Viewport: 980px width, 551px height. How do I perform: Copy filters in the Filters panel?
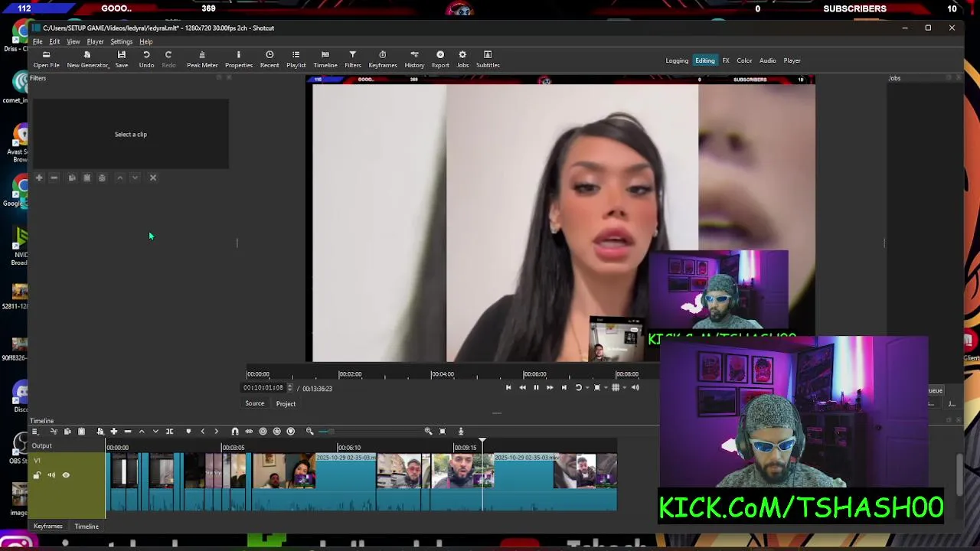point(72,178)
